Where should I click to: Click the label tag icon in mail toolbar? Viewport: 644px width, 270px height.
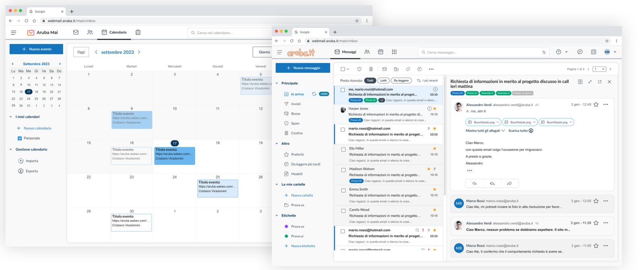point(408,69)
